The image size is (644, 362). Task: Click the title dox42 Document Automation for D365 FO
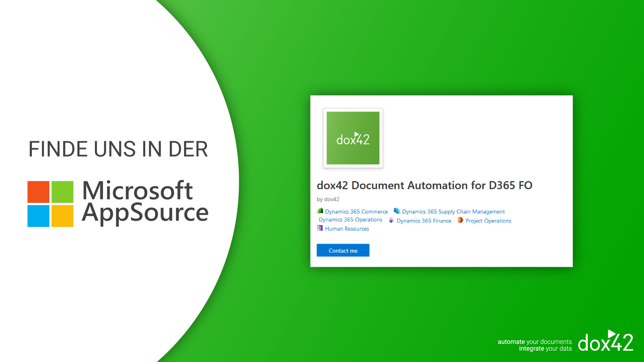coord(424,185)
